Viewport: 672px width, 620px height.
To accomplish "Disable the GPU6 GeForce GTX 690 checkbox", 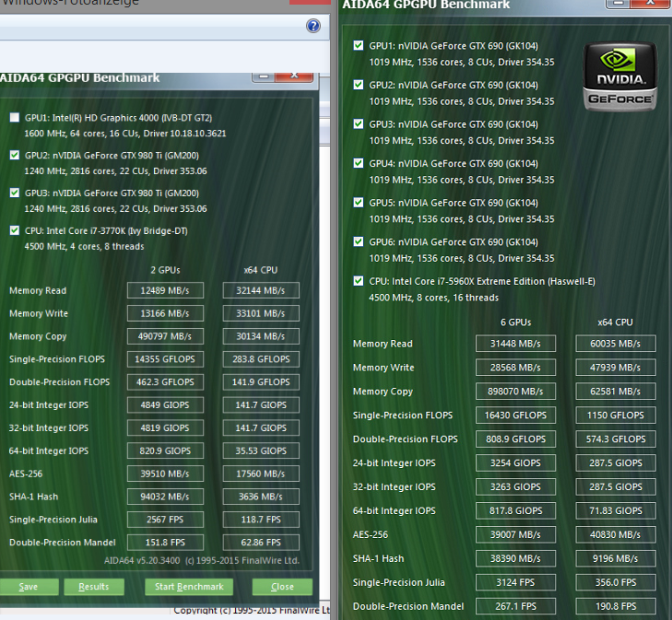I will pos(359,241).
